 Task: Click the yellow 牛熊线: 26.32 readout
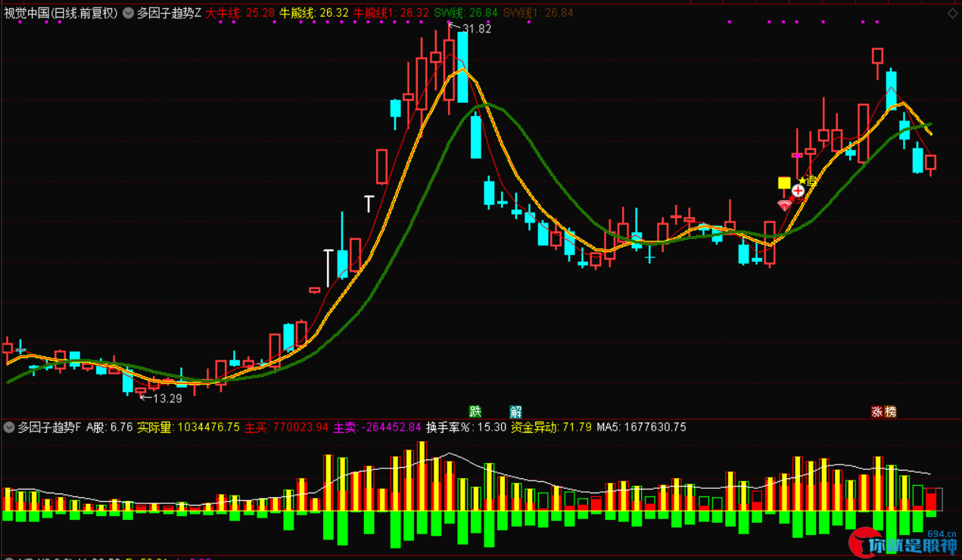point(314,13)
